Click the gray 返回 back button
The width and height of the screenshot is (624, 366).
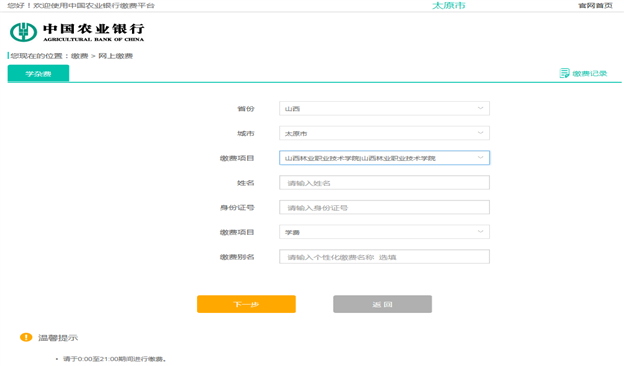point(382,304)
